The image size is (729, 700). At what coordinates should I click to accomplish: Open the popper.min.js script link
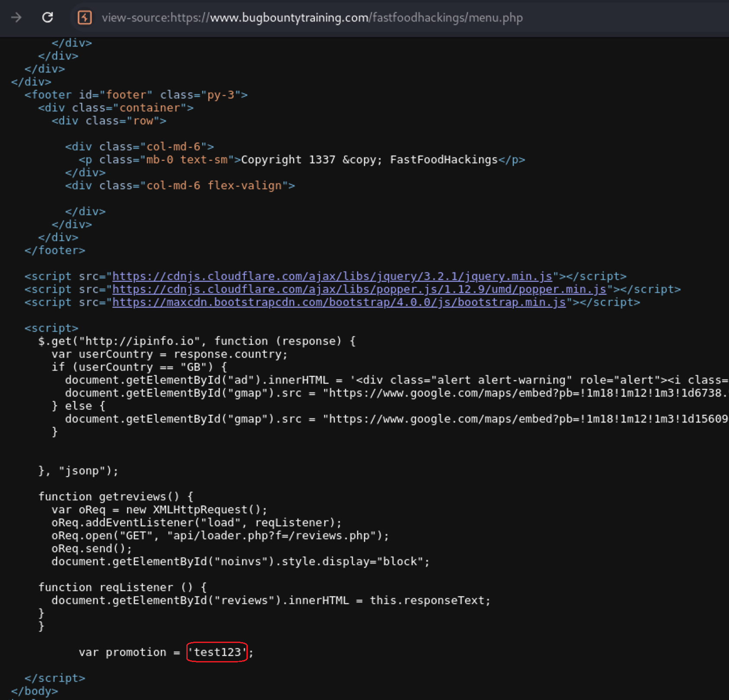[x=359, y=290]
